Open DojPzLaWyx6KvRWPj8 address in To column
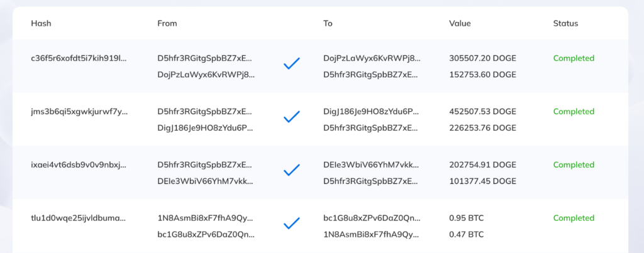644x253 pixels. (372, 58)
